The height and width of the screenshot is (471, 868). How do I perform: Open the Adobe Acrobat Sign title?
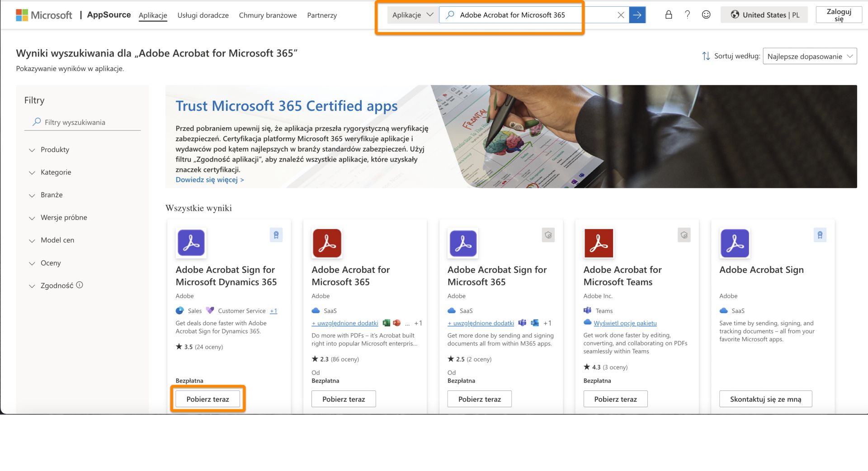(761, 270)
